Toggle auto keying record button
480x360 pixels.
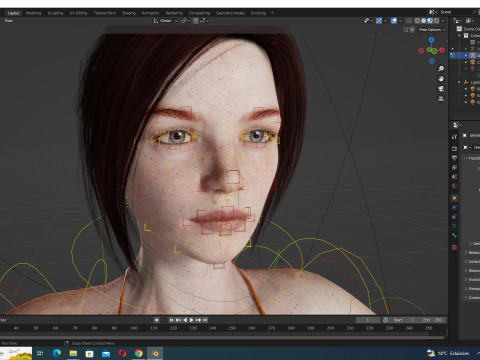click(156, 320)
